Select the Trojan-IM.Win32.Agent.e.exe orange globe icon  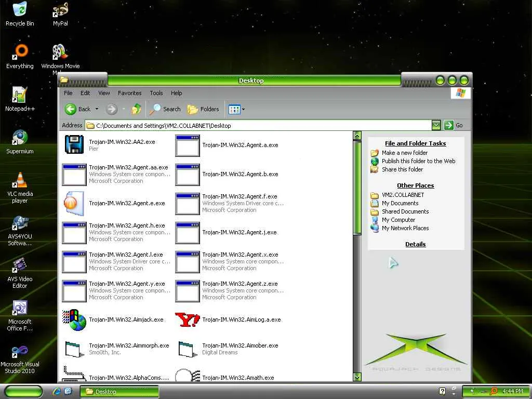coord(74,203)
